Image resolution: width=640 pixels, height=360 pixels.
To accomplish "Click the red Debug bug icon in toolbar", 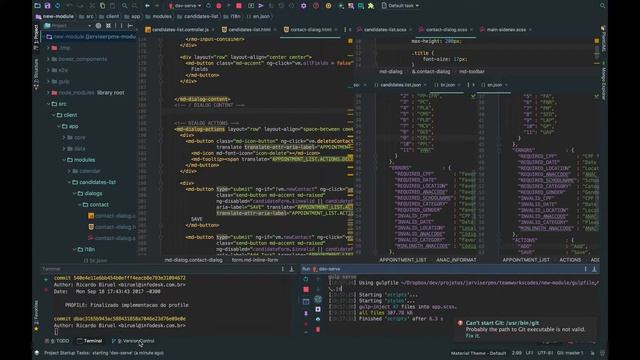I will tap(219, 6).
